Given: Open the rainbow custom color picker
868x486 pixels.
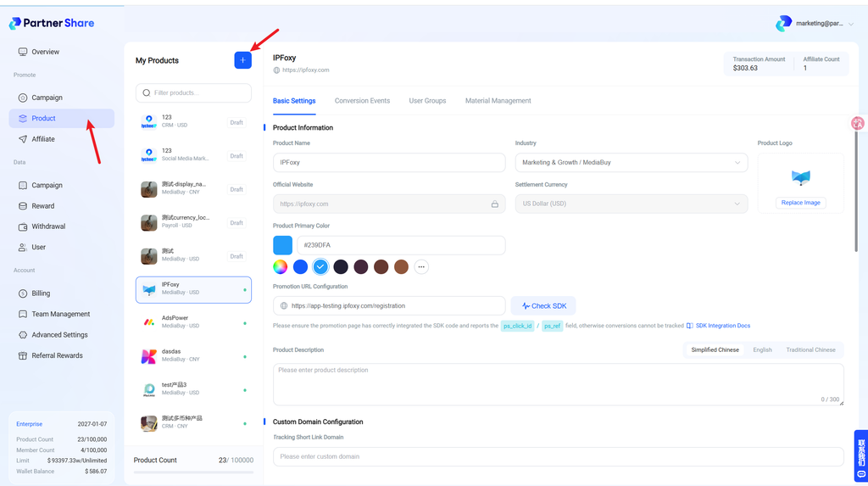Looking at the screenshot, I should (x=280, y=266).
